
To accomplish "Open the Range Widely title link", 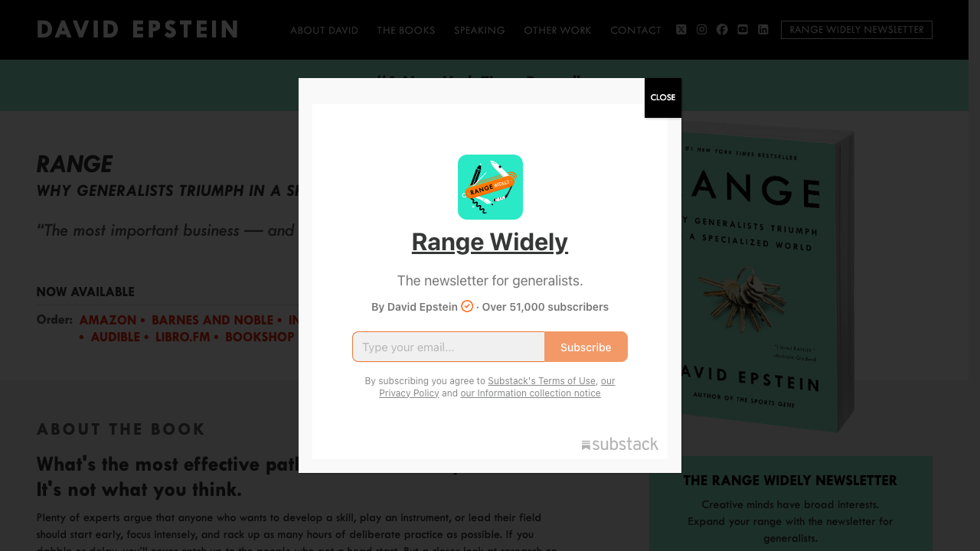I will 490,242.
